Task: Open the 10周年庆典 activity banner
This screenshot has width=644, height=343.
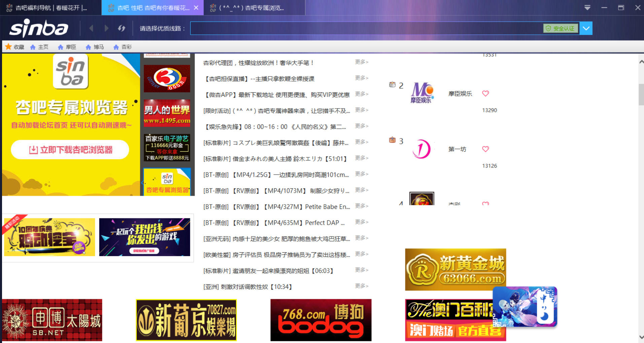Action: 49,237
